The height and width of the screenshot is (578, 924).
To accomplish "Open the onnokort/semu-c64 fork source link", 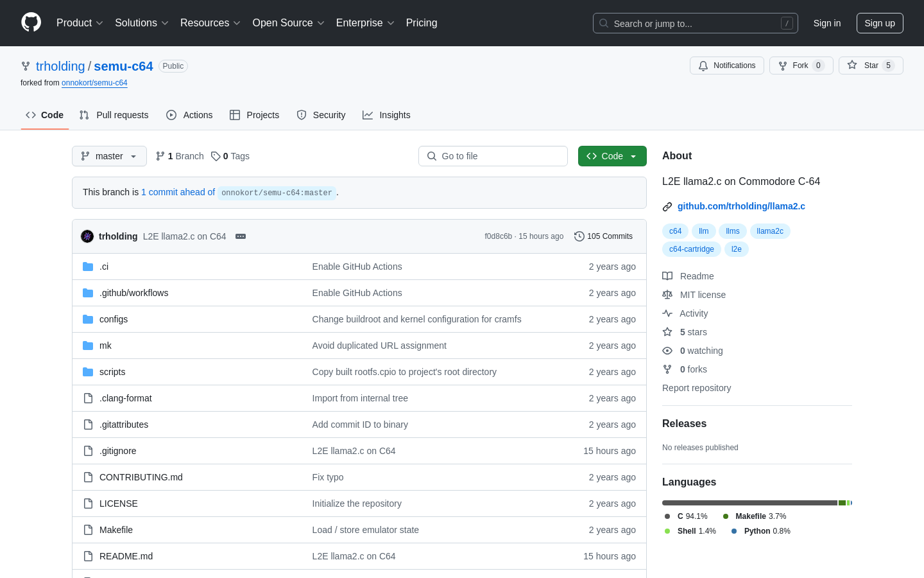I will (94, 83).
